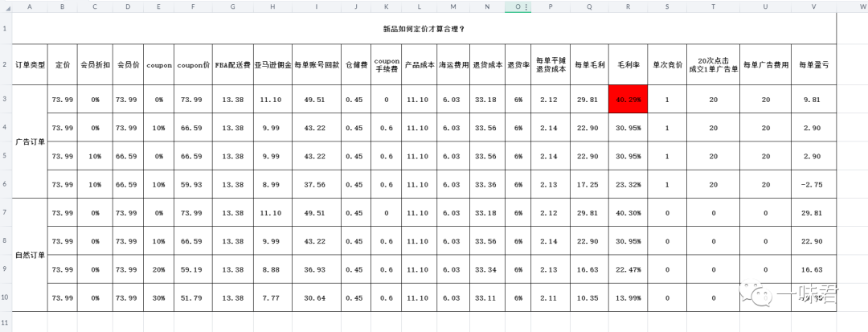Image resolution: width=868 pixels, height=332 pixels.
Task: Click the 每单毛利 header cell
Action: coord(589,64)
